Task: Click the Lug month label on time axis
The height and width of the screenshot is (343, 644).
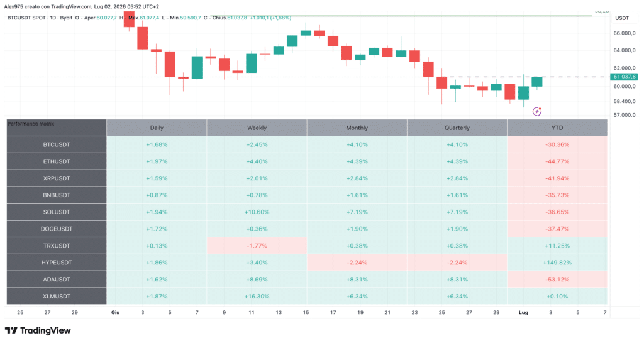Action: tap(523, 312)
